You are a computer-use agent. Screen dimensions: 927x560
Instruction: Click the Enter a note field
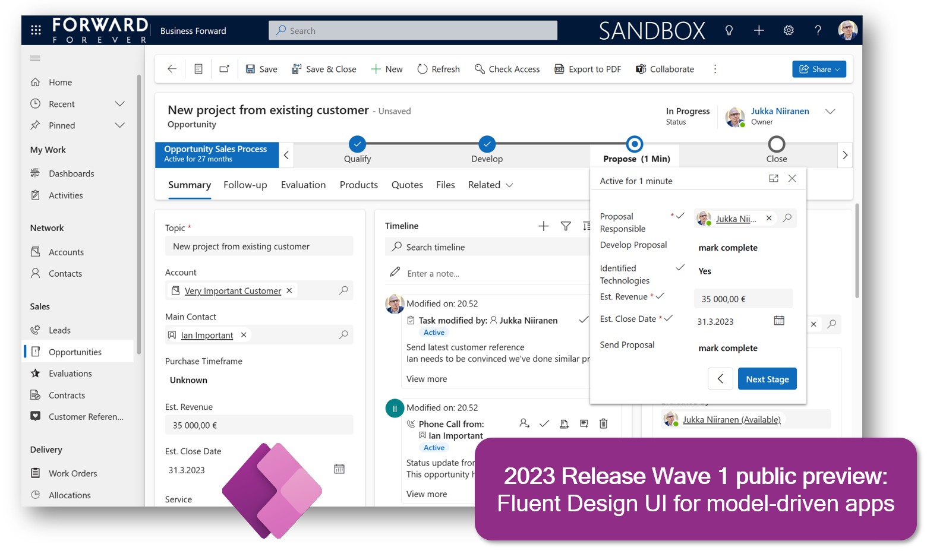(487, 273)
